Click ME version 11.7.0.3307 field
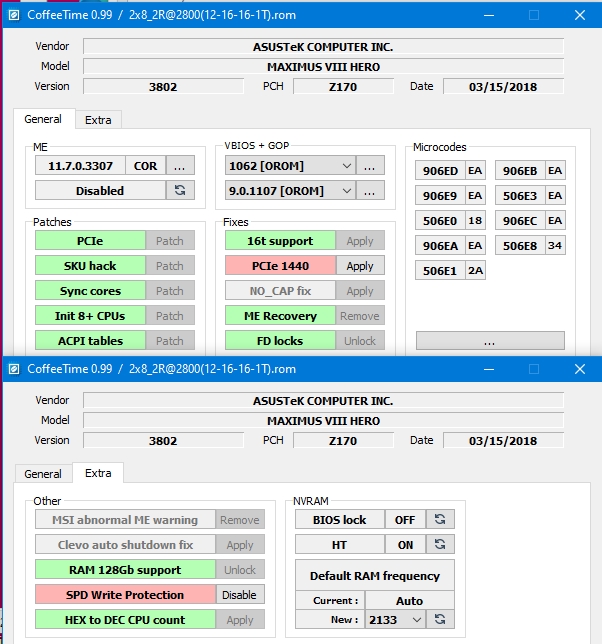602x644 pixels. coord(80,166)
